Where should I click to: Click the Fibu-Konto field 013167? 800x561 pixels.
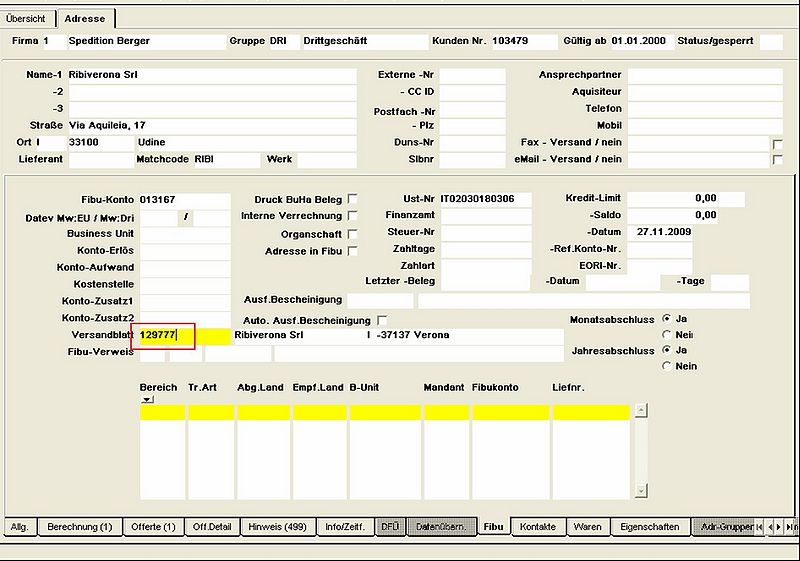coord(185,200)
